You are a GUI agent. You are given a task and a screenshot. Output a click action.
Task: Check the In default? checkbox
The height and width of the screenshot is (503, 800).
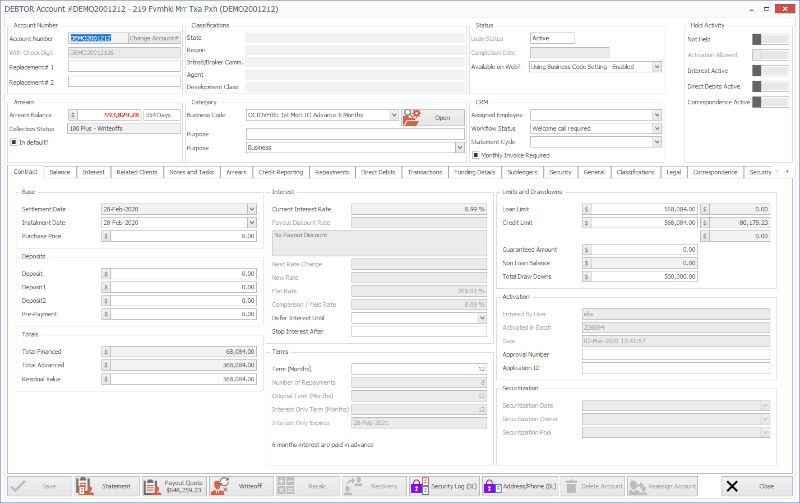14,142
